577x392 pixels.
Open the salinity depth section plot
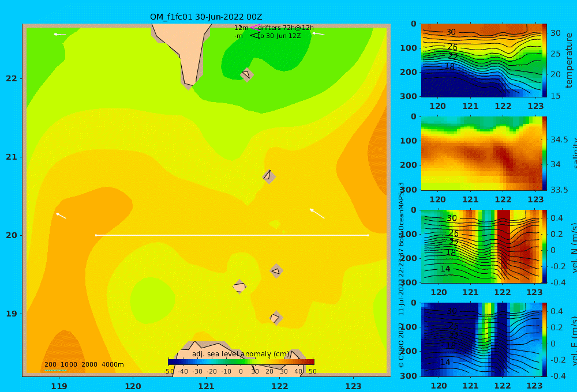click(481, 153)
